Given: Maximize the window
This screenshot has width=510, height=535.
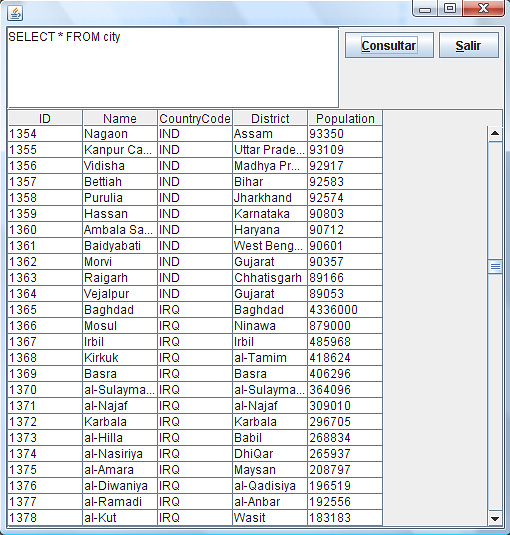Looking at the screenshot, I should pos(450,9).
